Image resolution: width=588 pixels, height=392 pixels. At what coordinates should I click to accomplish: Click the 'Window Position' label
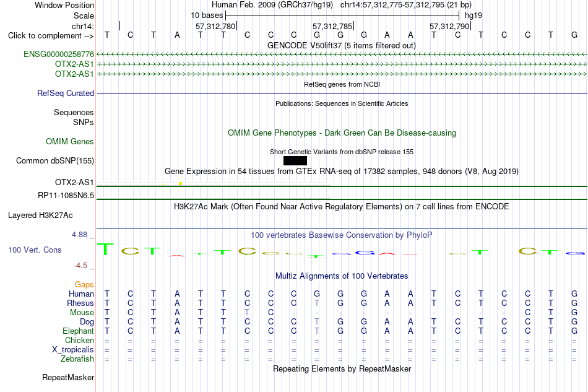(x=64, y=5)
